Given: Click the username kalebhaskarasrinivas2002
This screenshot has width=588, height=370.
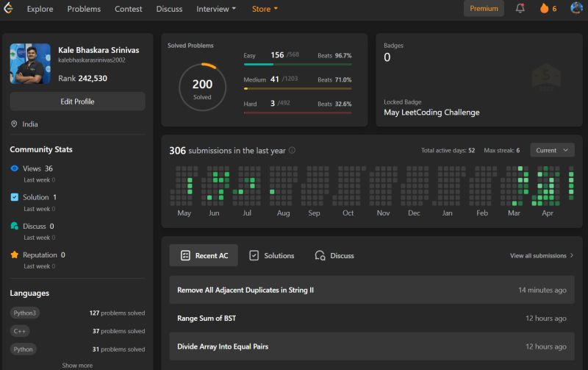Looking at the screenshot, I should 92,60.
